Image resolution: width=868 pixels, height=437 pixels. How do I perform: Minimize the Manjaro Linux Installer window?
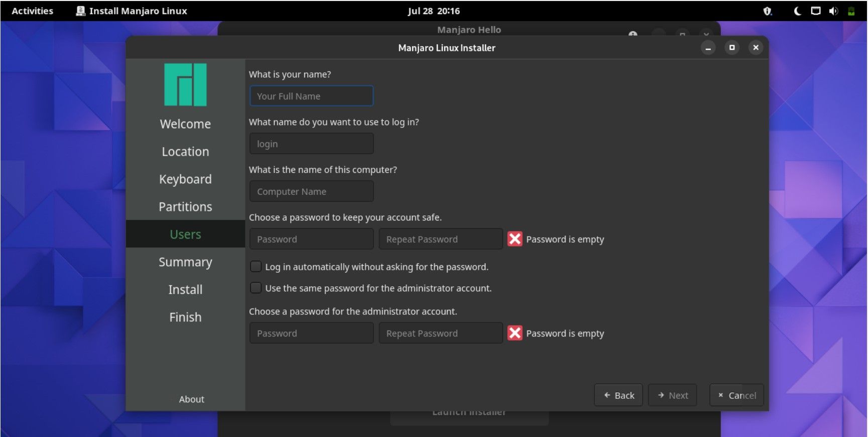click(708, 48)
